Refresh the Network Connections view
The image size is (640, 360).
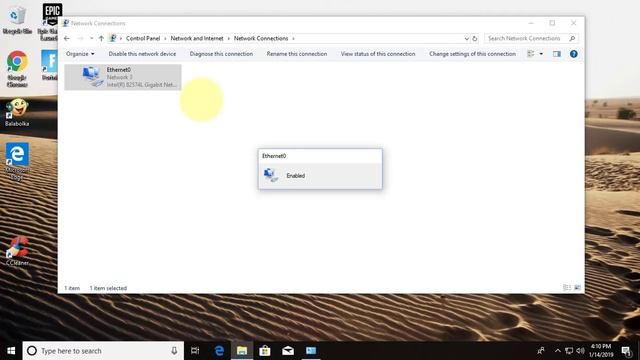(x=475, y=38)
